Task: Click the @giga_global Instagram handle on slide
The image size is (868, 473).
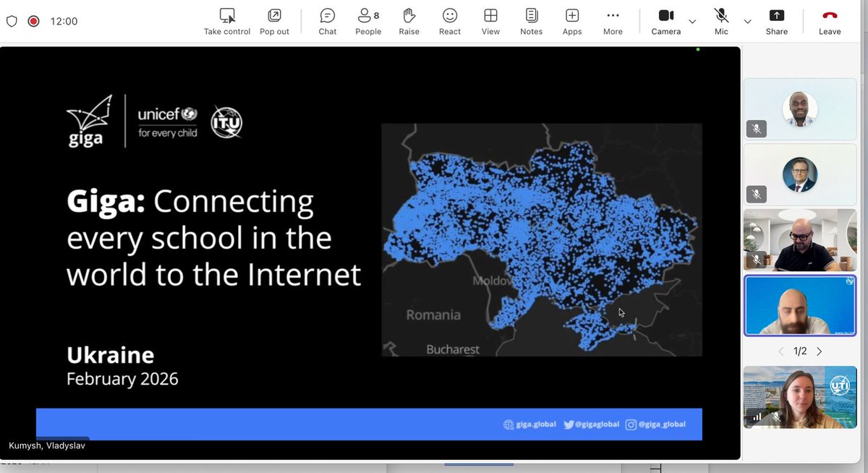Action: [x=656, y=425]
